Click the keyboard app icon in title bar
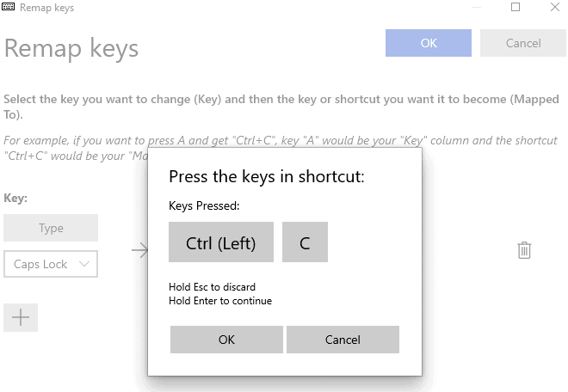 [9, 8]
